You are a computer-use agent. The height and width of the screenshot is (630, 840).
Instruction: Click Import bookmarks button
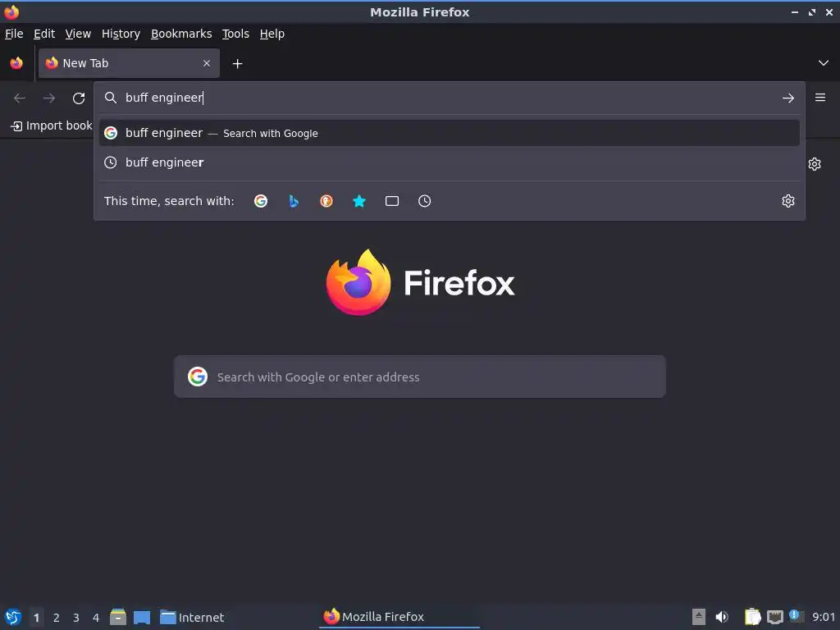click(x=52, y=126)
